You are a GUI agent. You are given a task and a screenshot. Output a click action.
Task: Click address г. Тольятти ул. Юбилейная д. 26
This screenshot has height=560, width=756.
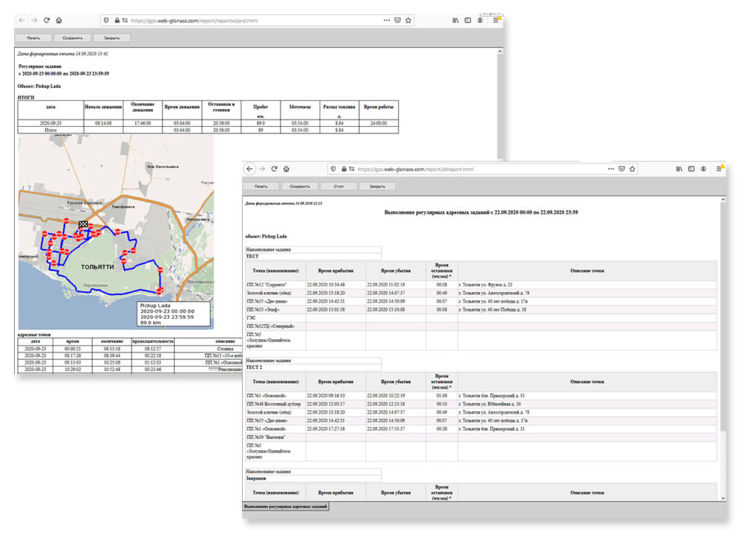[490, 404]
